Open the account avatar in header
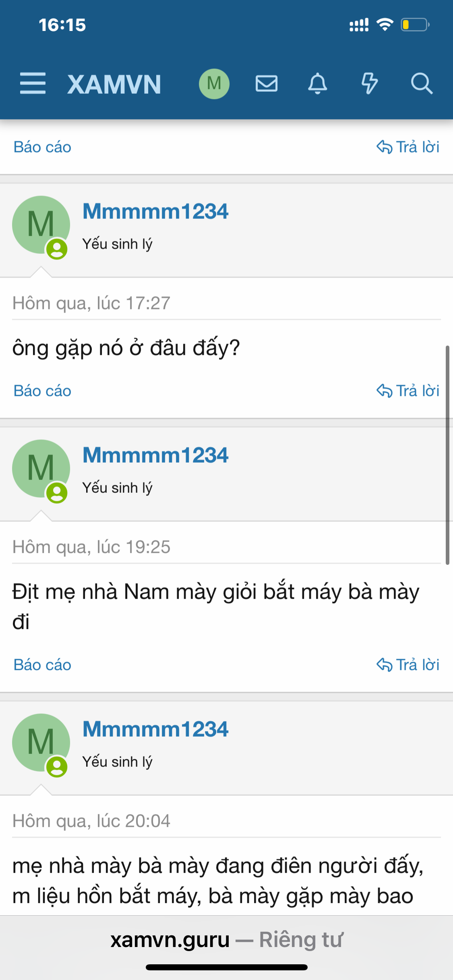453x980 pixels. pyautogui.click(x=214, y=84)
